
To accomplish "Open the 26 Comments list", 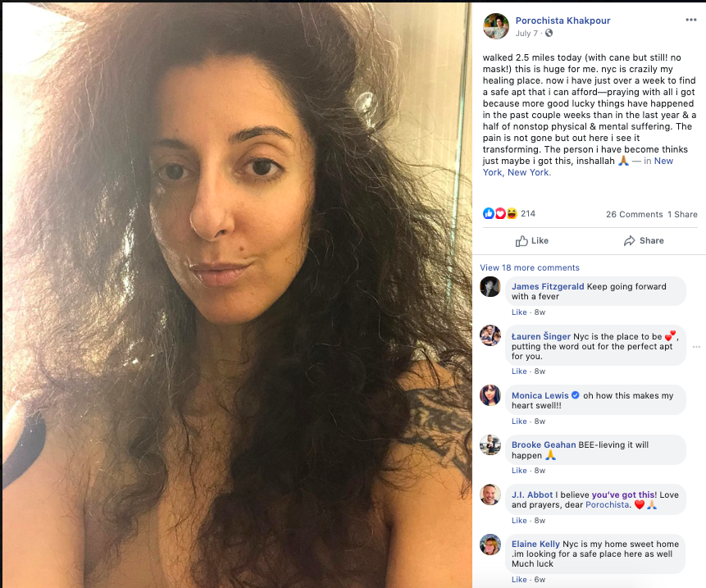I will pyautogui.click(x=634, y=214).
